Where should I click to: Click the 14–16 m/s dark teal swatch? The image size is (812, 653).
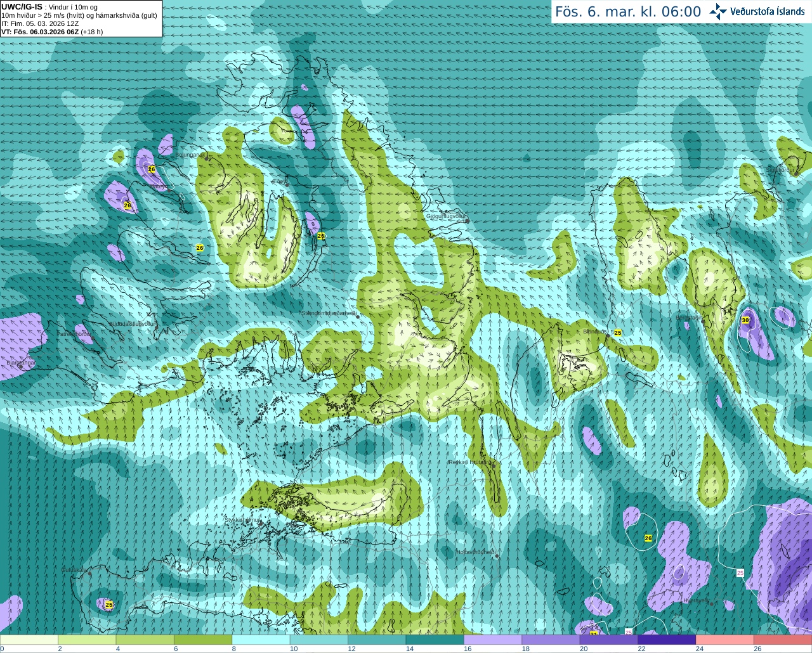pyautogui.click(x=435, y=640)
